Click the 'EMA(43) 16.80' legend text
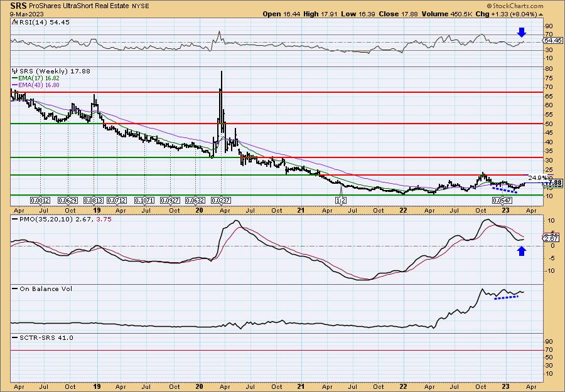This screenshot has width=565, height=392. [38, 85]
